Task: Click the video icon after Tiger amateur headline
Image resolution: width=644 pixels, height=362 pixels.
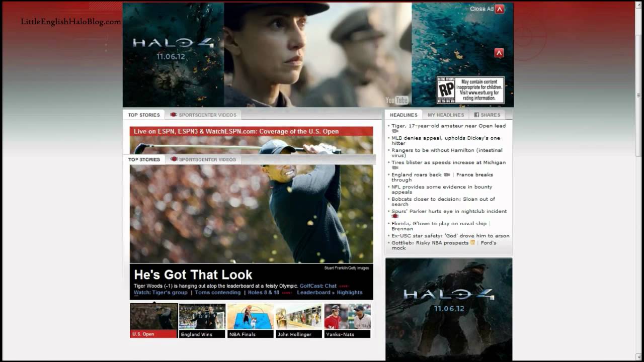Action: pyautogui.click(x=395, y=131)
